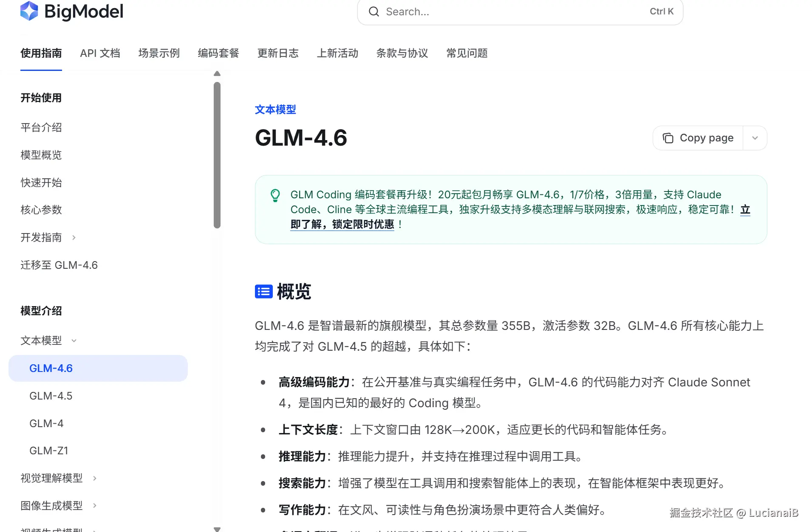The image size is (812, 532).
Task: Select the 常见问题 tab
Action: pos(467,53)
